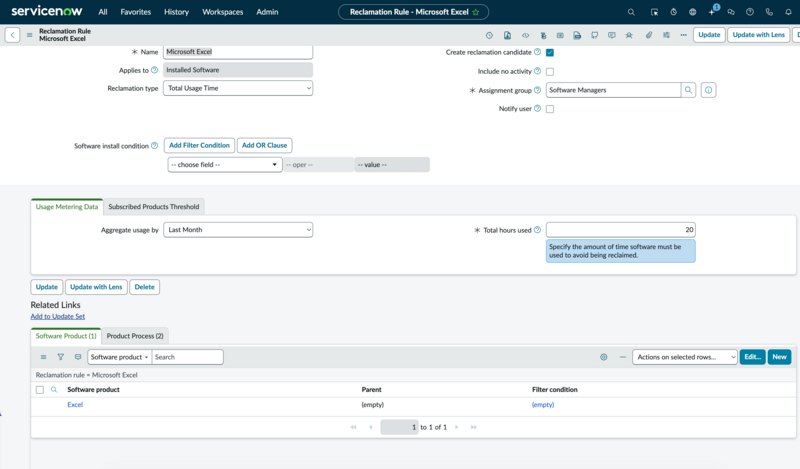Click the Edit... button in related list
Viewport: 800px width, 469px height.
[753, 357]
